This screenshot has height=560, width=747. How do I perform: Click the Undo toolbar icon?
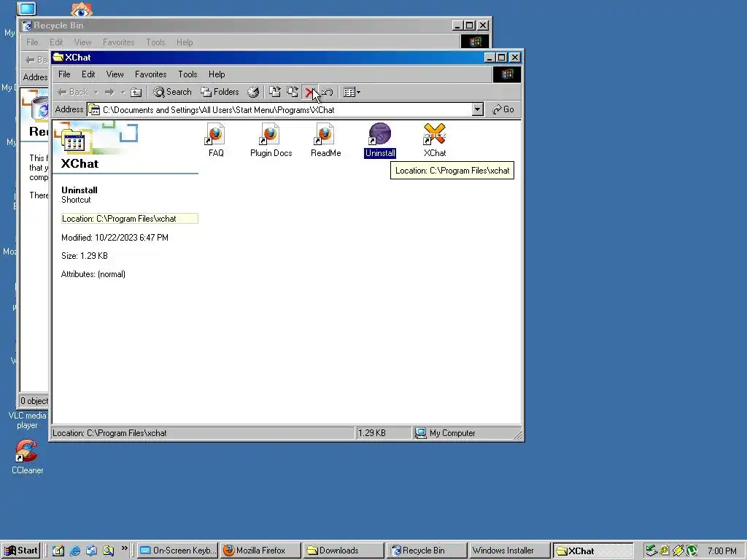tap(328, 93)
